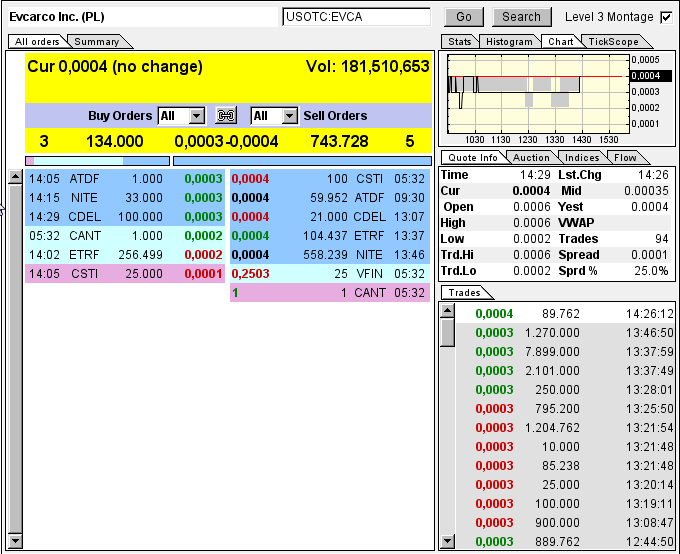Click the link icon between order filters
The height and width of the screenshot is (554, 680).
tap(226, 115)
